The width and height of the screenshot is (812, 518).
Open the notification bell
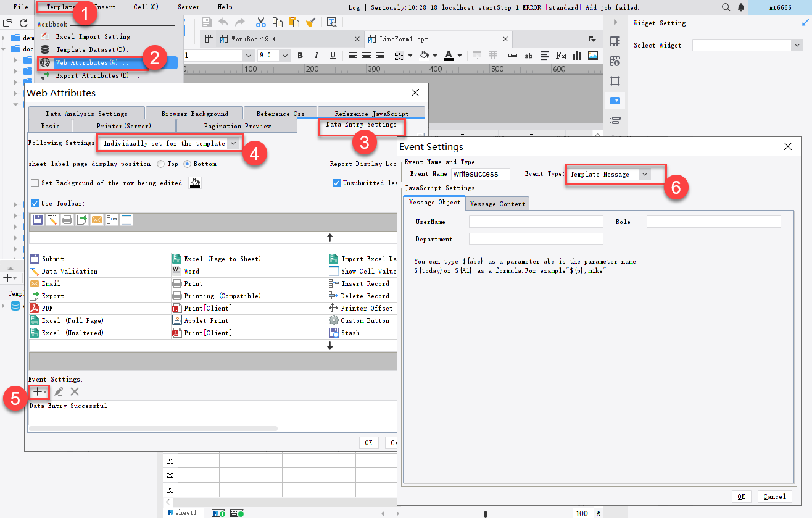(x=741, y=7)
